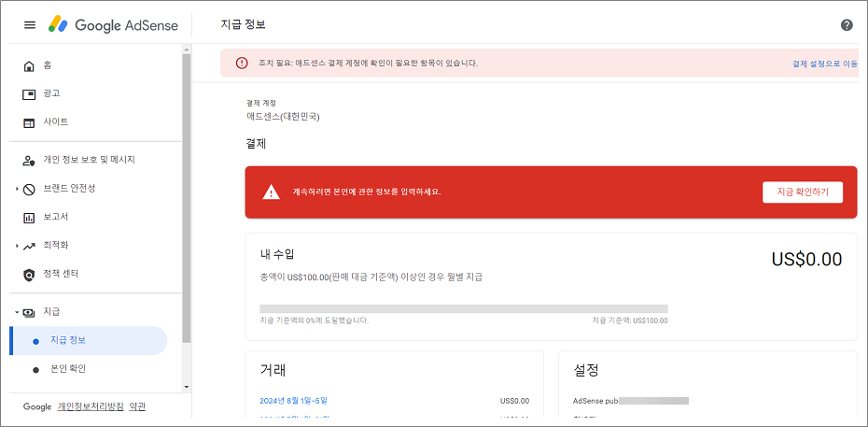Click the 지급 payments icon

tap(29, 312)
